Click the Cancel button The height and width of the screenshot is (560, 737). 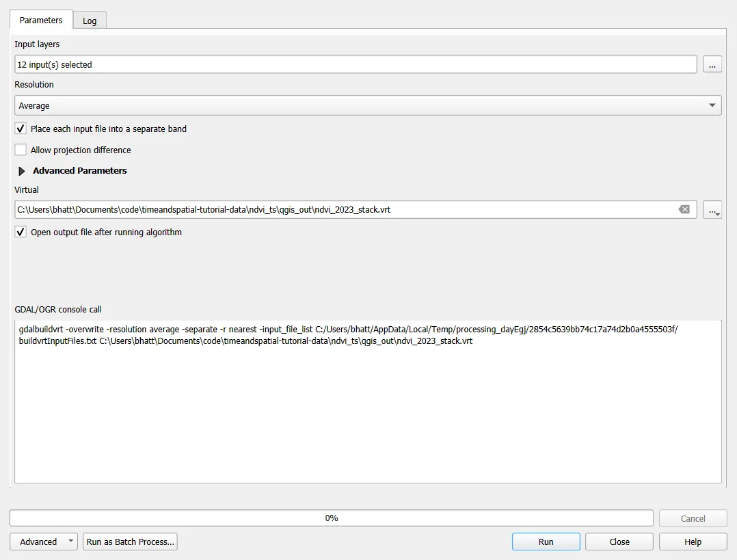693,518
